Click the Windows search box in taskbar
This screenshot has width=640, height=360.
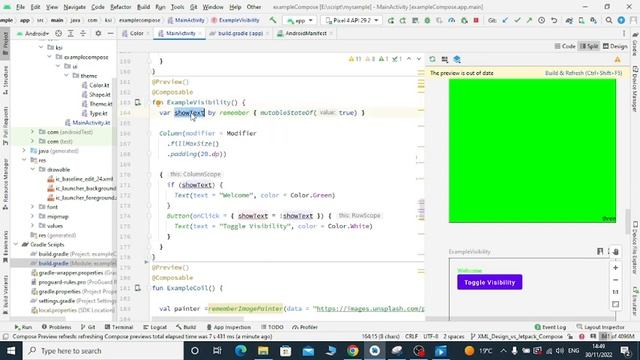click(x=102, y=351)
